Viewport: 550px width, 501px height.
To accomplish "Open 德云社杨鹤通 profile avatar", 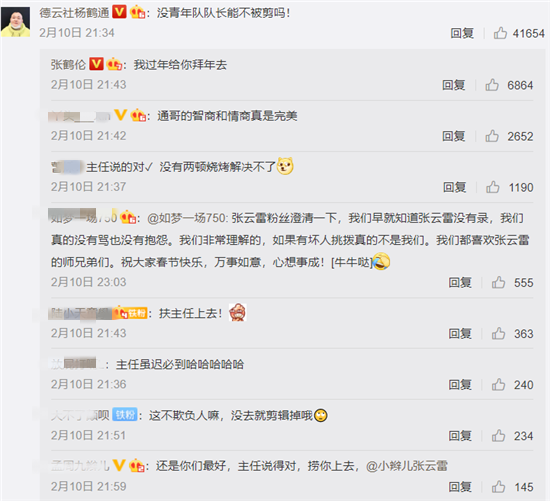I will [15, 22].
